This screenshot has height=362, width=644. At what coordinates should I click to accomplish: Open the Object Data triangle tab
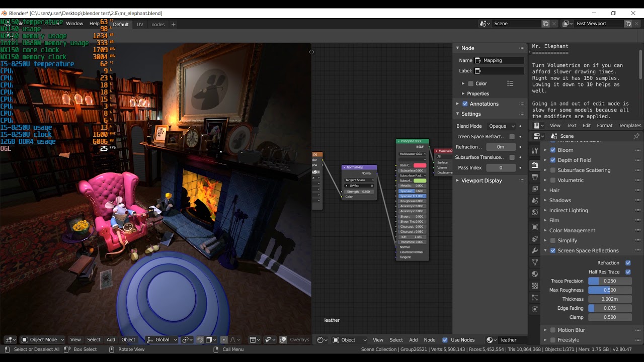pos(535,262)
